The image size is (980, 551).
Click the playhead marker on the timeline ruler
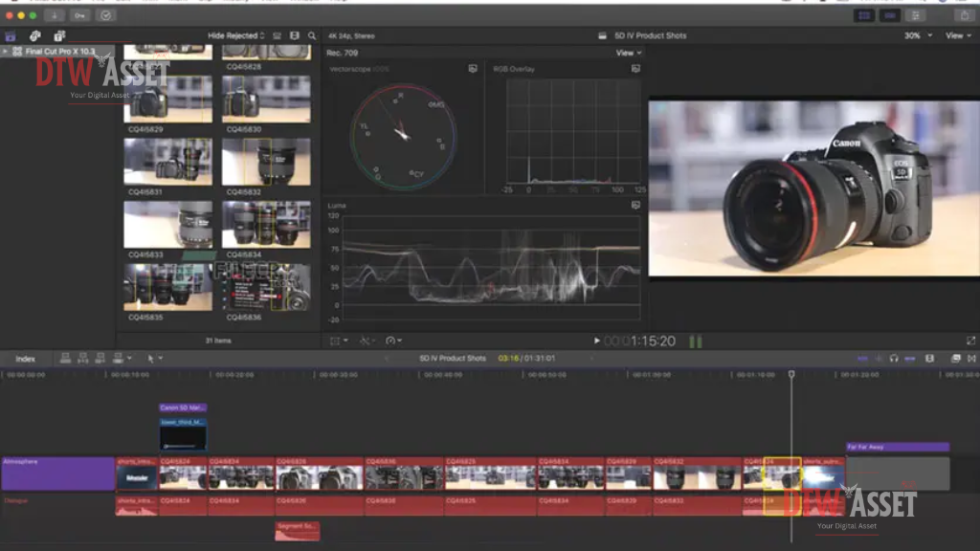click(x=791, y=374)
